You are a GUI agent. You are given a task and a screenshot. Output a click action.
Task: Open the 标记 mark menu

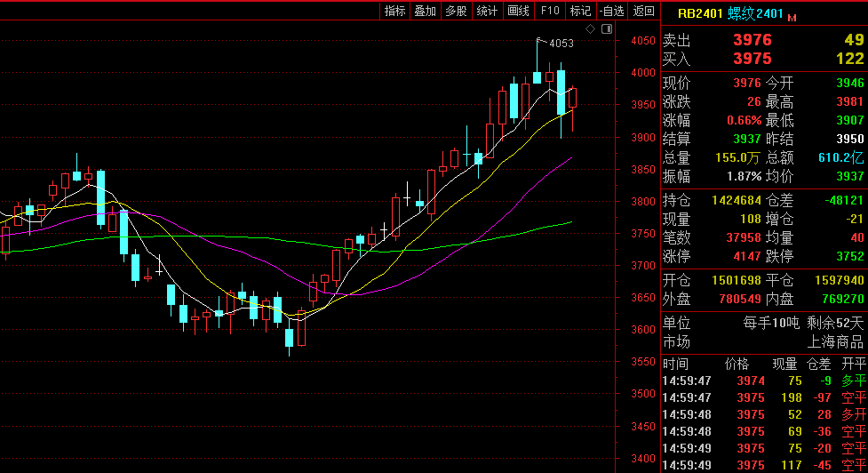(x=580, y=11)
